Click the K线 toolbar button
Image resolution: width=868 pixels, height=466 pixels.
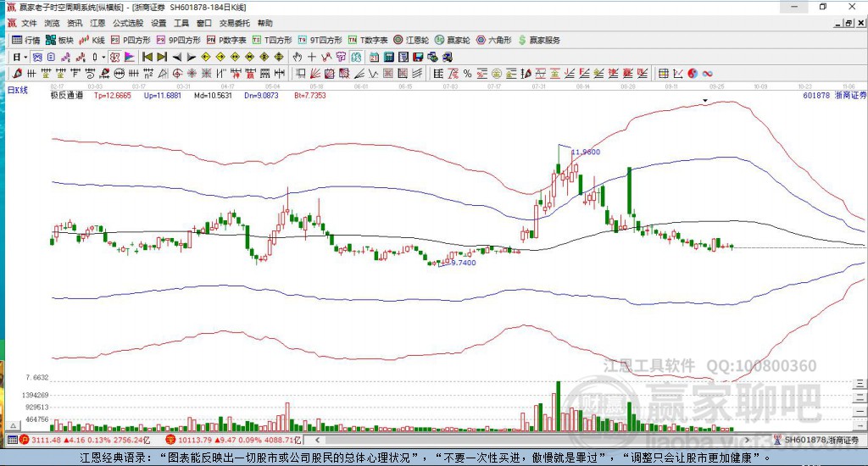pyautogui.click(x=92, y=40)
